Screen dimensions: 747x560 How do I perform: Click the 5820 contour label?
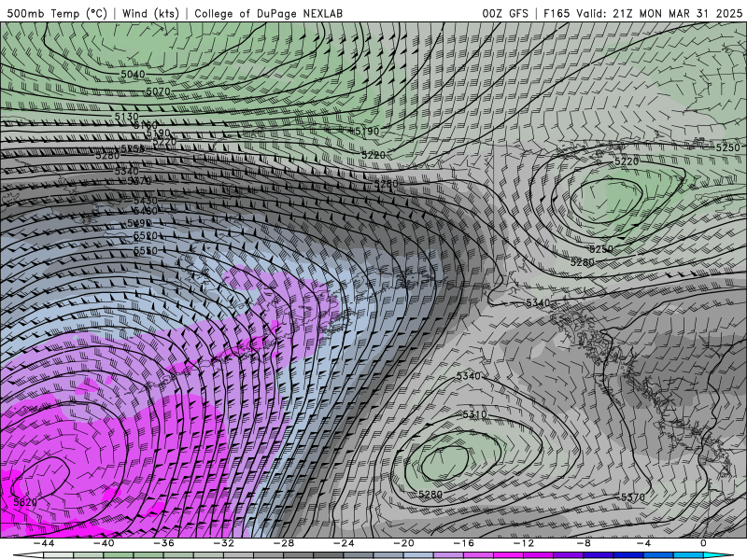point(25,502)
